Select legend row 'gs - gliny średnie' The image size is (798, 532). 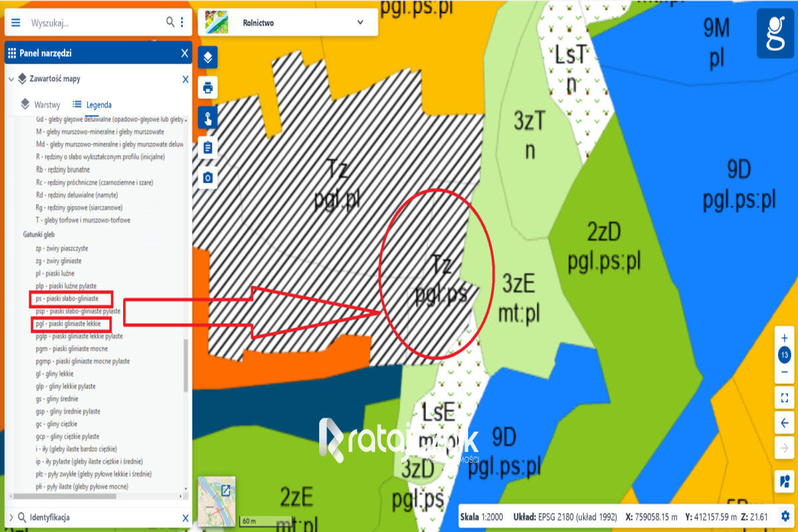click(x=57, y=399)
